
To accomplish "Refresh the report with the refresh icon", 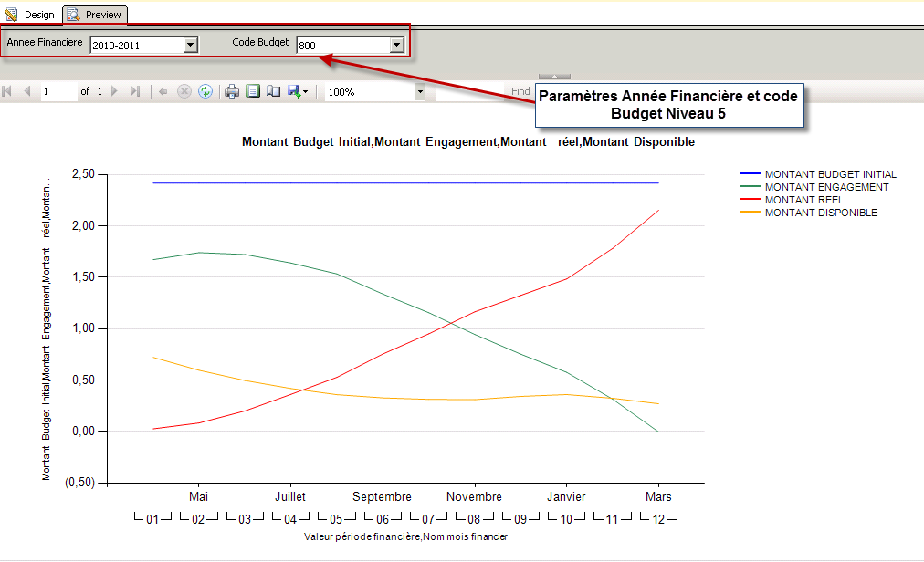I will tap(205, 91).
